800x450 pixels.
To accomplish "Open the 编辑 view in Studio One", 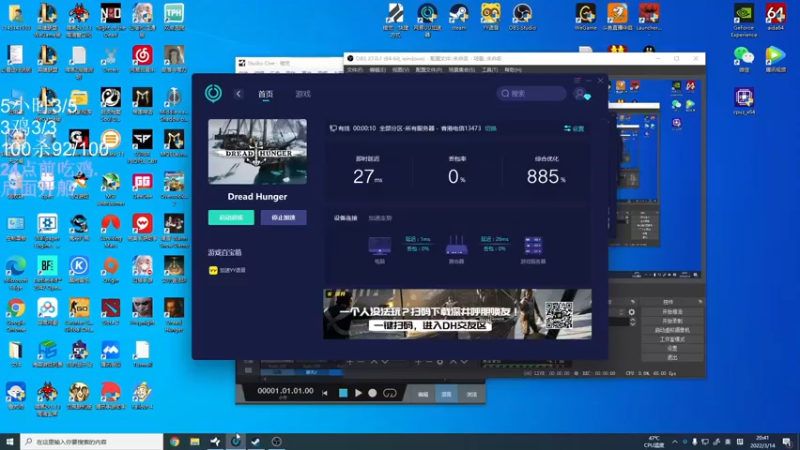I will pos(423,394).
